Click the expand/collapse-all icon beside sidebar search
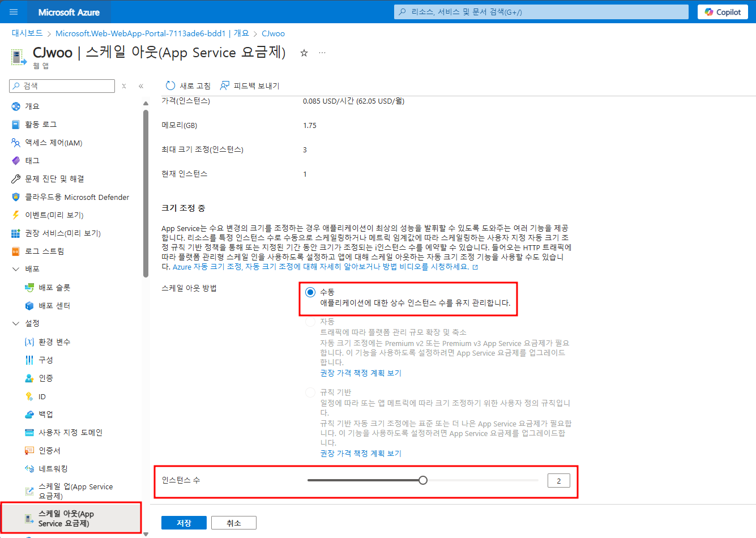Screen dimensions: 756x538 coord(124,86)
